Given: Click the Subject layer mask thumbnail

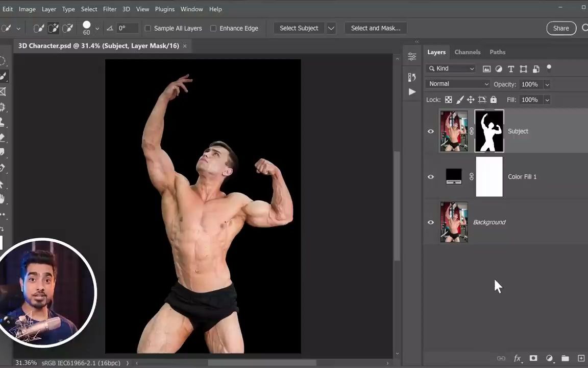Looking at the screenshot, I should (x=488, y=131).
